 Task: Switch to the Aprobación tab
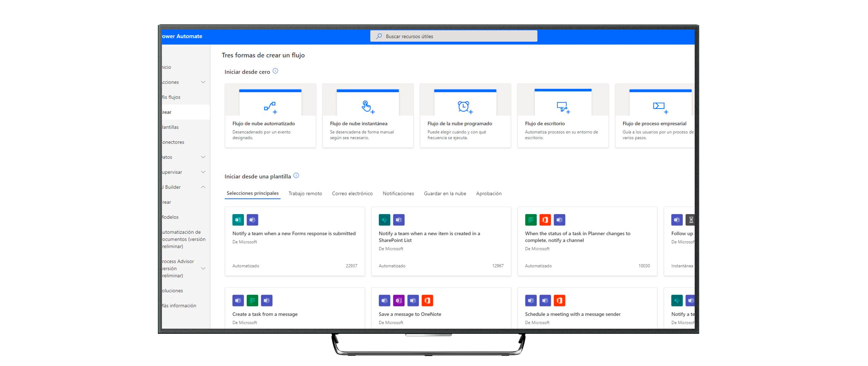pos(489,194)
